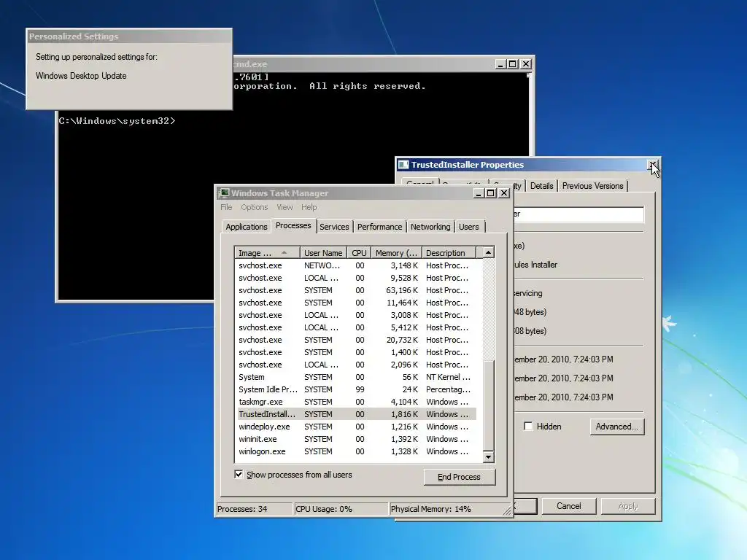Screen dimensions: 747x560
Task: Switch to the Services tab
Action: click(x=334, y=227)
